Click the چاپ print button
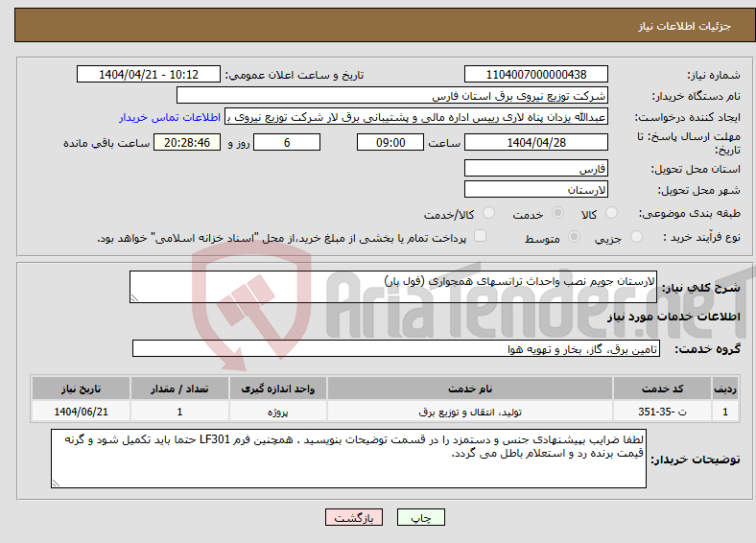 click(x=421, y=517)
